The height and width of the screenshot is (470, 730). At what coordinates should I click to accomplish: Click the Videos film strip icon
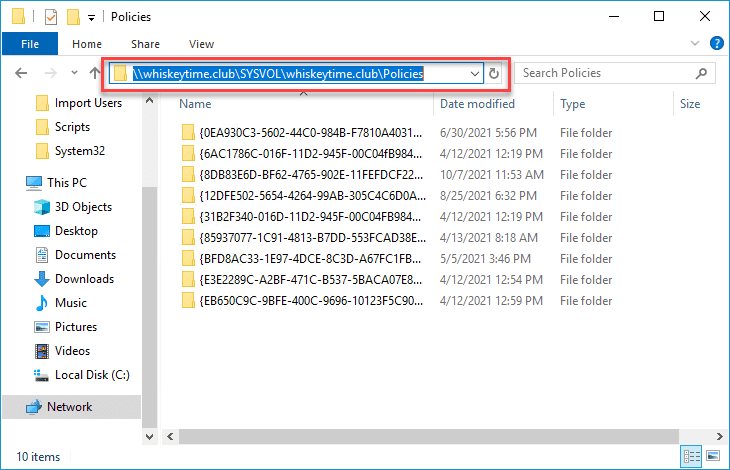42,351
